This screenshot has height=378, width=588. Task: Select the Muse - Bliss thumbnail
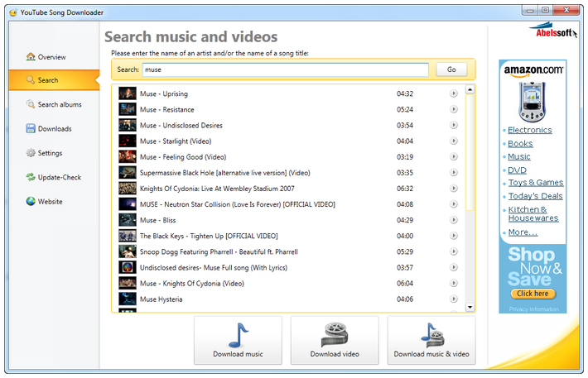pyautogui.click(x=127, y=220)
